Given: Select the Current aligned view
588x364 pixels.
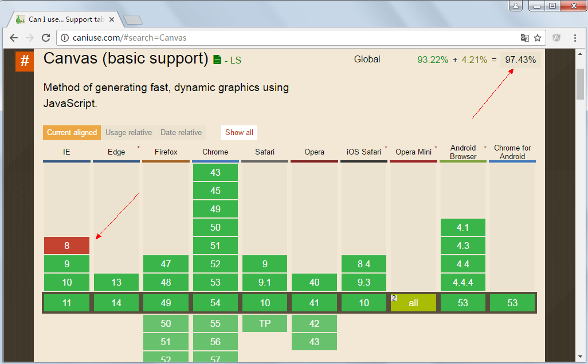Looking at the screenshot, I should [72, 133].
